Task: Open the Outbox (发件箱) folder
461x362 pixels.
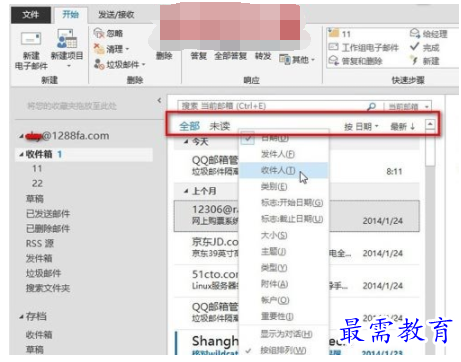Action: pyautogui.click(x=39, y=258)
